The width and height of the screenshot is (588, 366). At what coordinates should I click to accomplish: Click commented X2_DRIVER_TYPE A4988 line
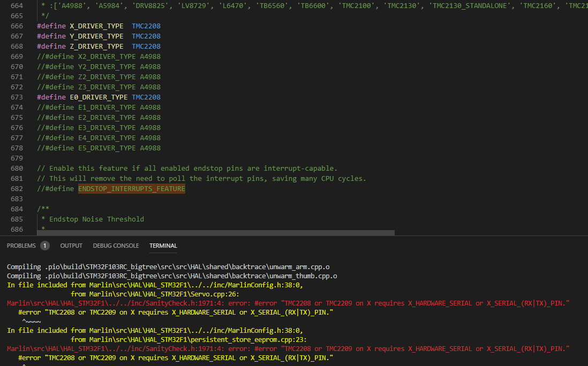click(x=99, y=56)
